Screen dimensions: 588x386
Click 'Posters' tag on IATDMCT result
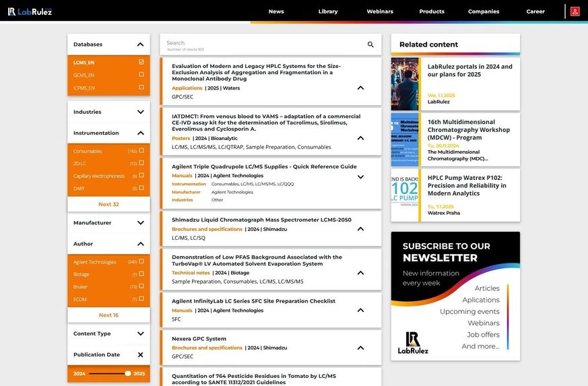pyautogui.click(x=181, y=138)
